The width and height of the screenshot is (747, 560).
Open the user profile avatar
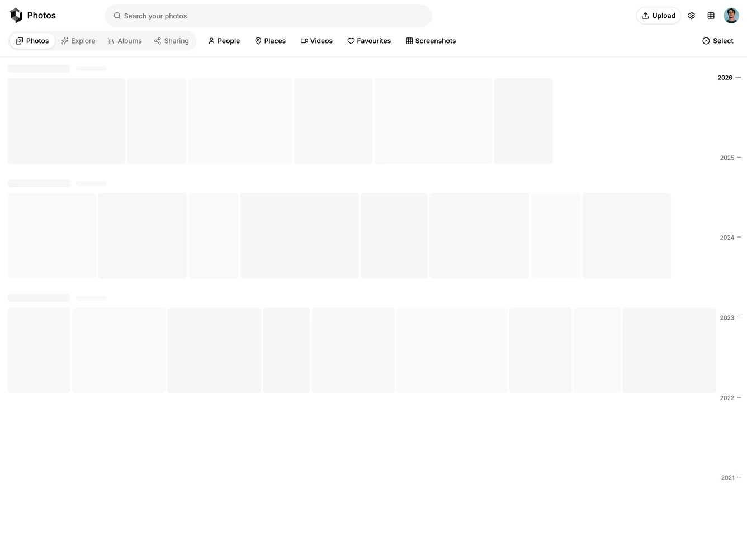click(731, 16)
